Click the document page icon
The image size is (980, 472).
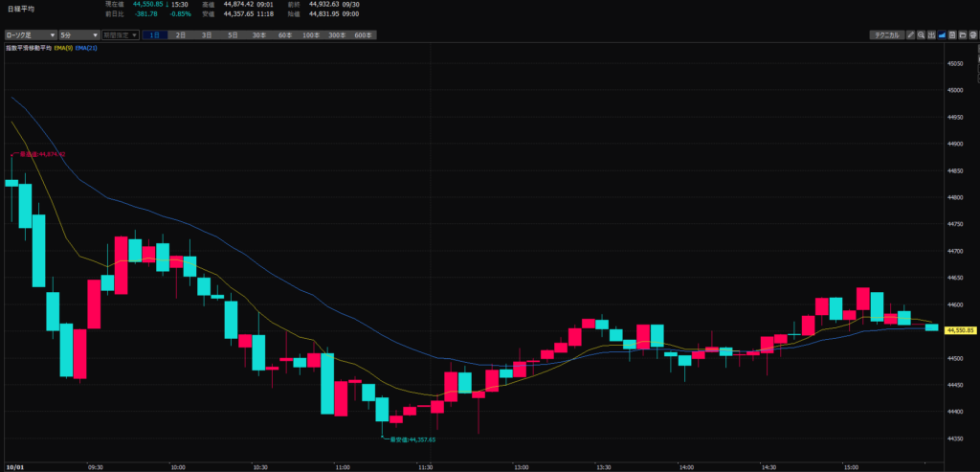[952, 35]
